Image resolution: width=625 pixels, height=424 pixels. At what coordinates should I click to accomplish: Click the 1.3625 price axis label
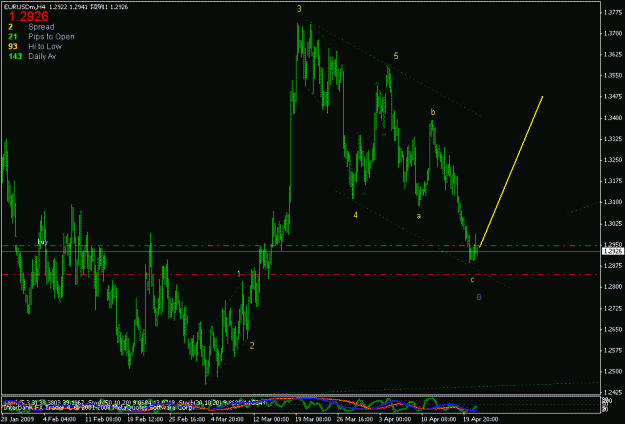(613, 54)
